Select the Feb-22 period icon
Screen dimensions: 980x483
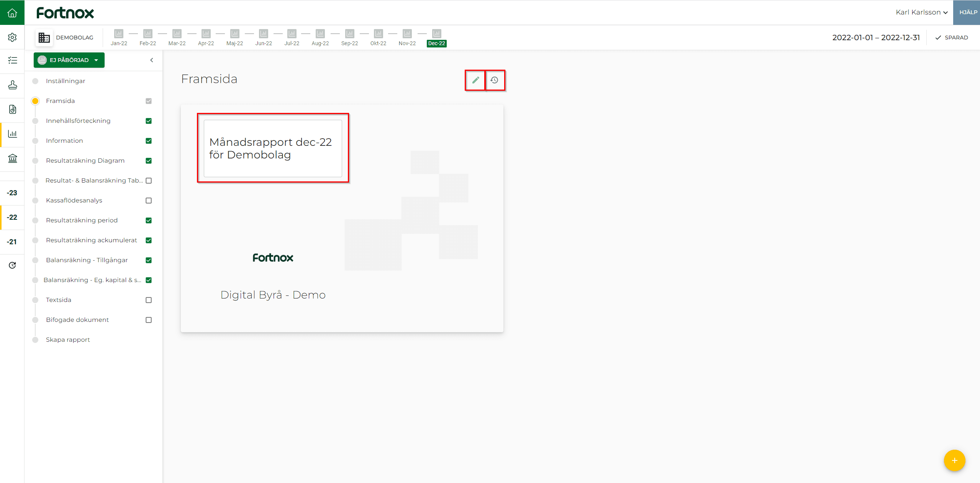[x=148, y=34]
